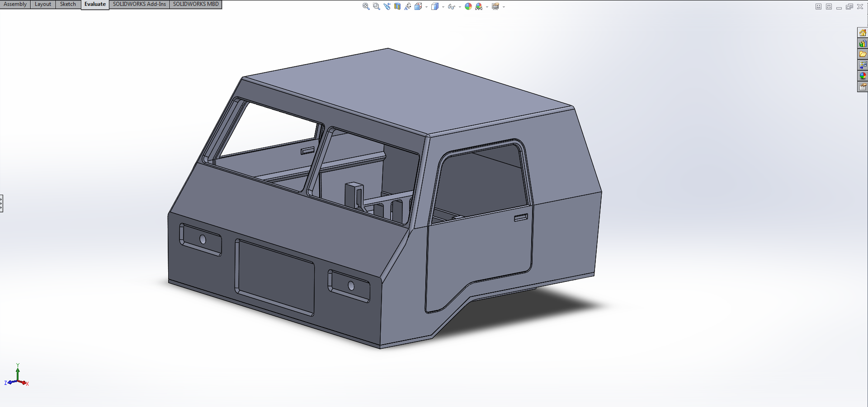Switch to the Layout tab
Screen dimensions: 868x407
pyautogui.click(x=43, y=4)
